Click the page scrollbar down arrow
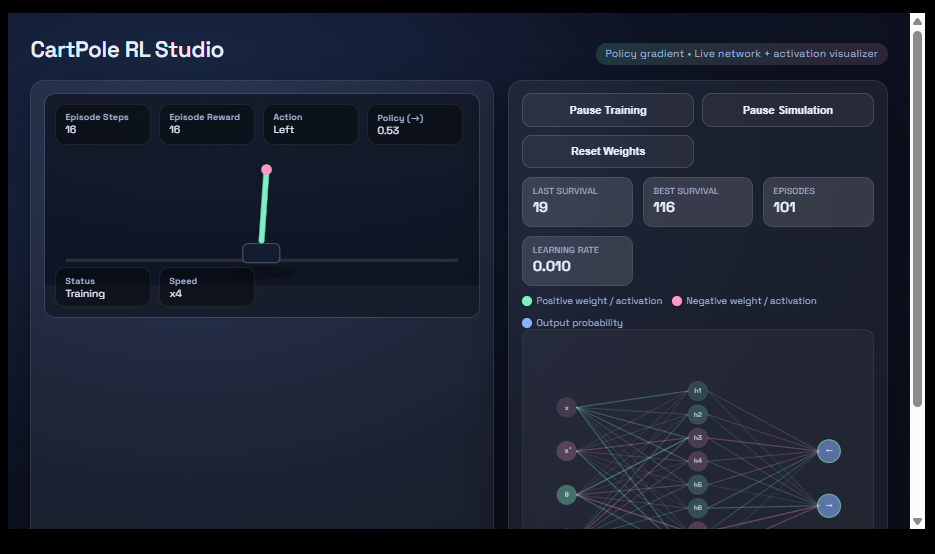Viewport: 935px width, 554px height. pyautogui.click(x=917, y=521)
